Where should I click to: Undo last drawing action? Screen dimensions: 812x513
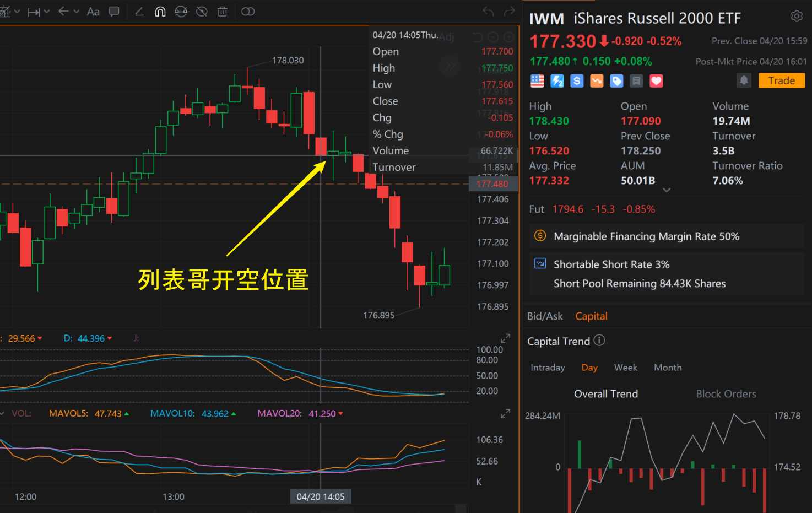click(x=488, y=12)
